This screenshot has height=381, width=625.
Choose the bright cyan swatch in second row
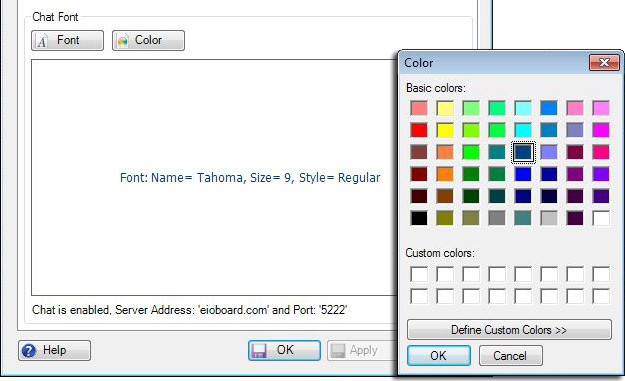[523, 130]
